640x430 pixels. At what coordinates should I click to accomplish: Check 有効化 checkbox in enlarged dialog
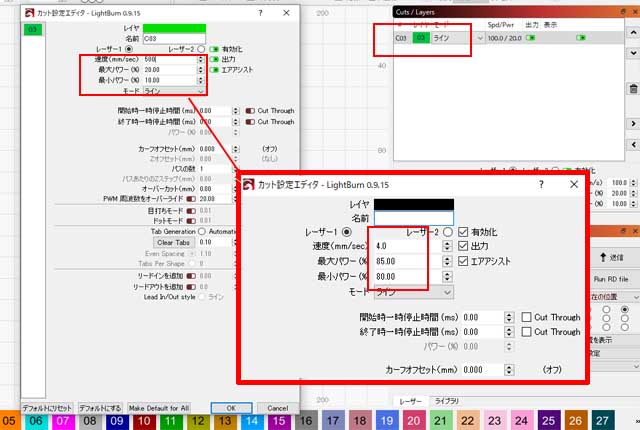463,232
